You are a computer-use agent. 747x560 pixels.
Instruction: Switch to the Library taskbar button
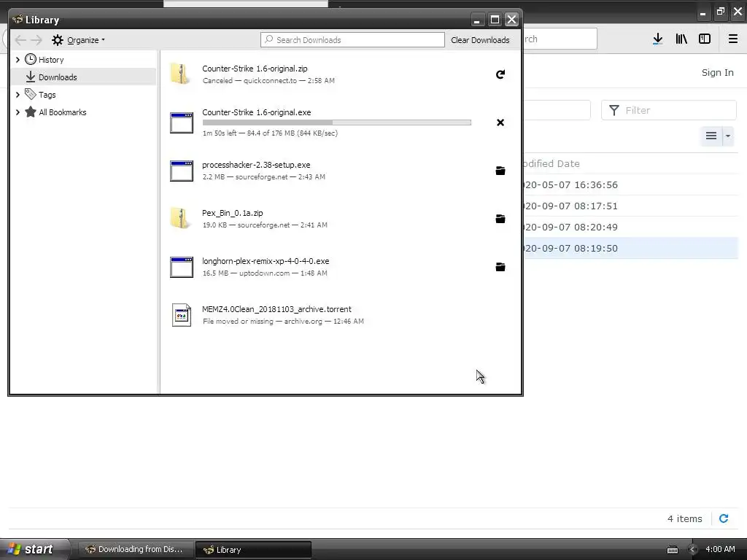(253, 550)
